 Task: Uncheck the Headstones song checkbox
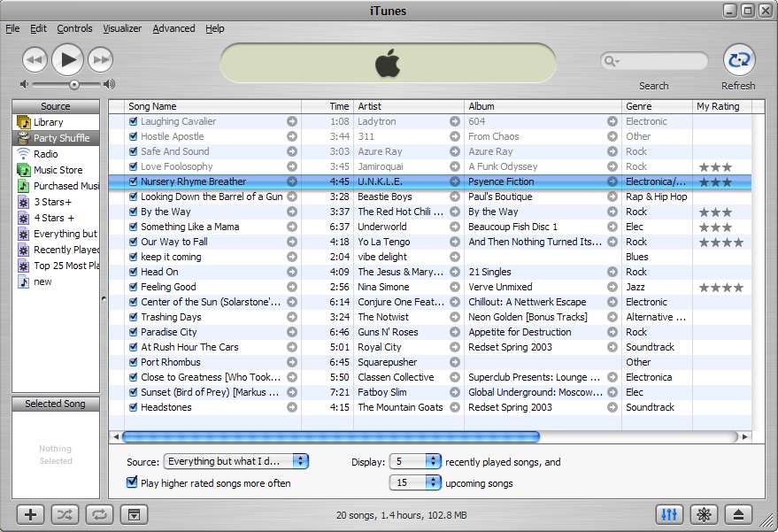pyautogui.click(x=133, y=407)
